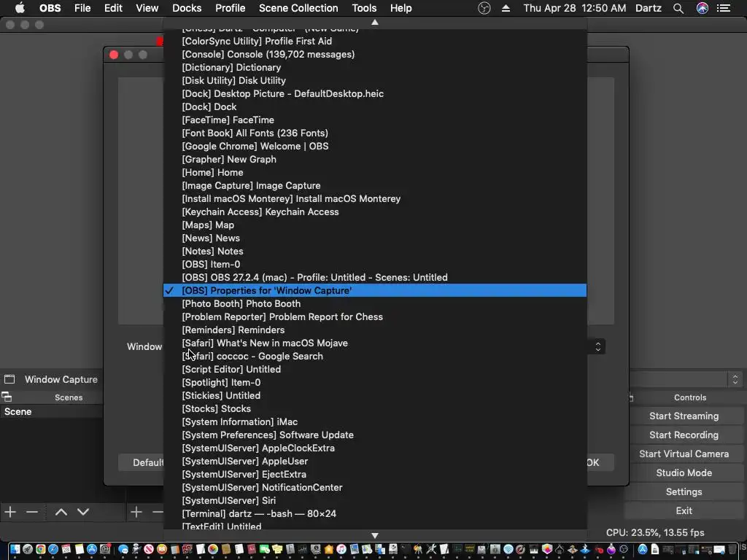Choose [System Preferences] Software Update
747x560 pixels.
click(375, 435)
